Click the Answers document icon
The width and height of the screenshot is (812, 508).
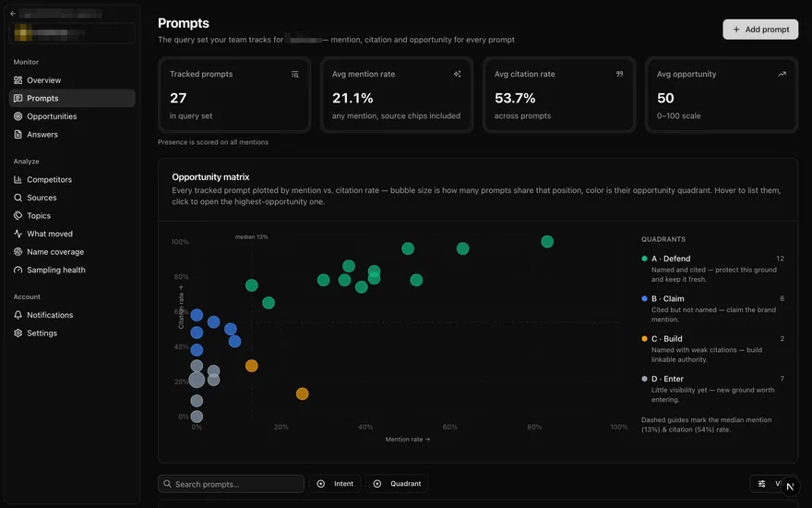(x=18, y=135)
